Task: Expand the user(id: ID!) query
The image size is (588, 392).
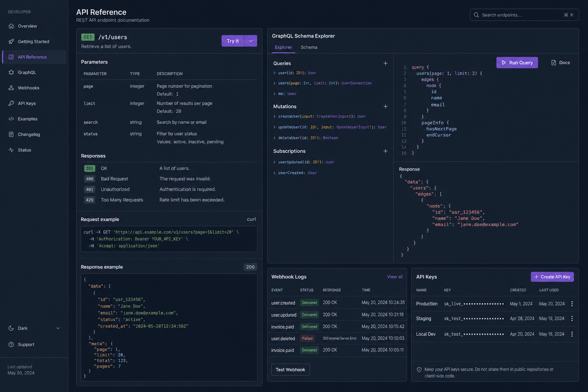Action: tap(274, 73)
